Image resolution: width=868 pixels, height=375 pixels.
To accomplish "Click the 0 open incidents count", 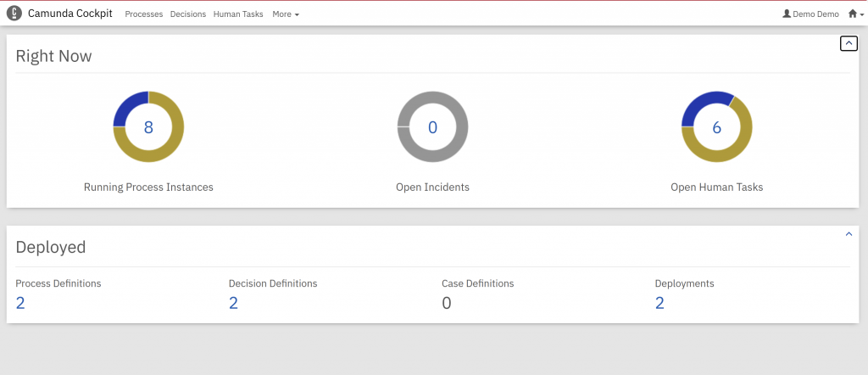I will pos(433,127).
